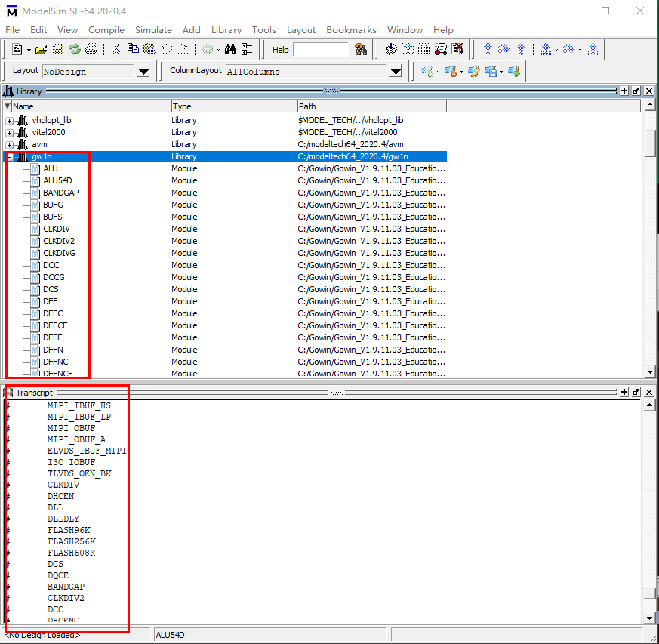The width and height of the screenshot is (659, 644).
Task: Zoom the Library panel with plus button
Action: click(624, 91)
